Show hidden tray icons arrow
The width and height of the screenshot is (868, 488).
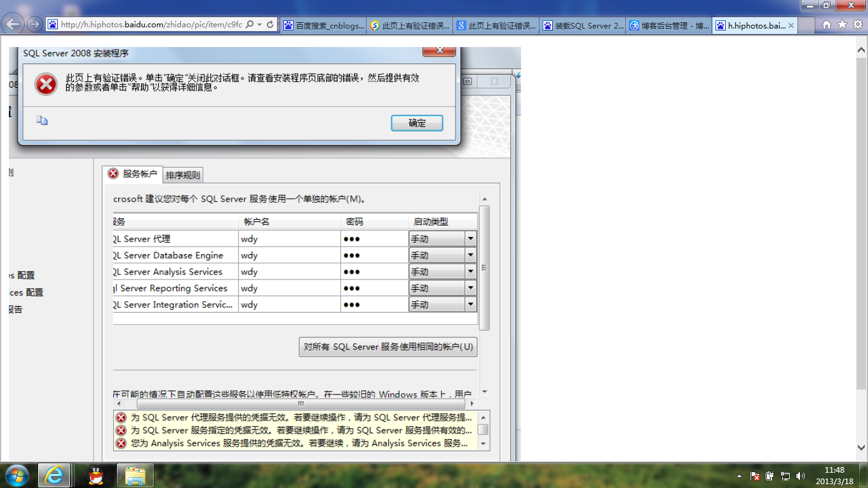click(x=739, y=476)
